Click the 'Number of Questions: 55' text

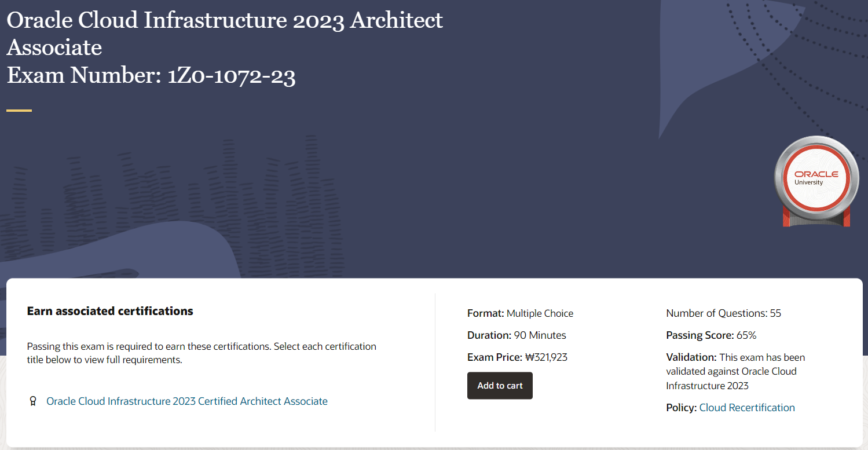pyautogui.click(x=723, y=313)
